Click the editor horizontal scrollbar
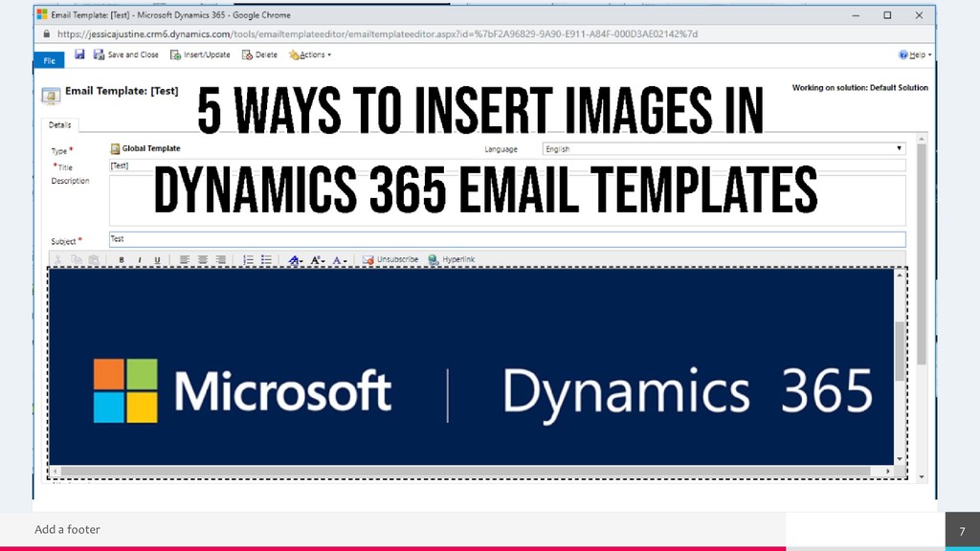This screenshot has height=551, width=980. (x=466, y=471)
